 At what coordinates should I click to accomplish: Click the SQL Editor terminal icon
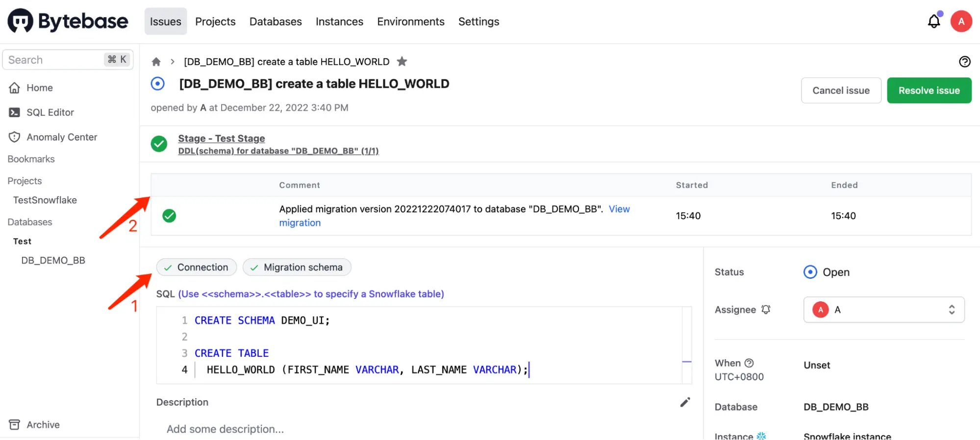[15, 112]
